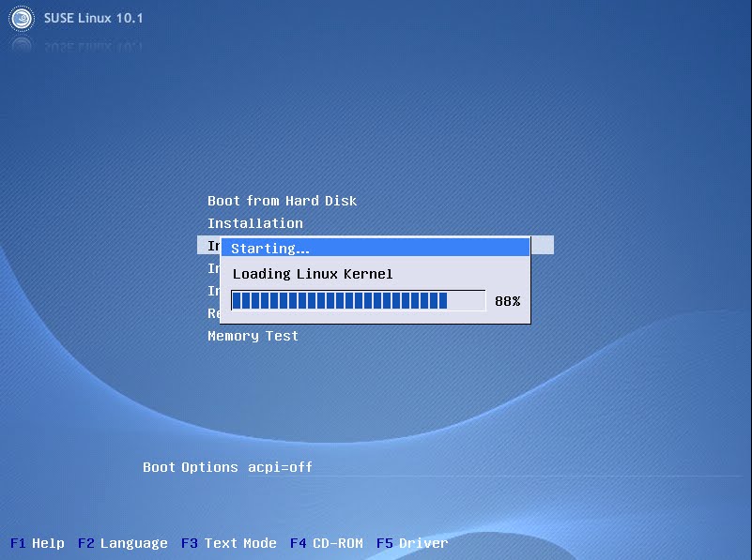Open F5 Driver options
Screen dimensions: 752x560
412,543
